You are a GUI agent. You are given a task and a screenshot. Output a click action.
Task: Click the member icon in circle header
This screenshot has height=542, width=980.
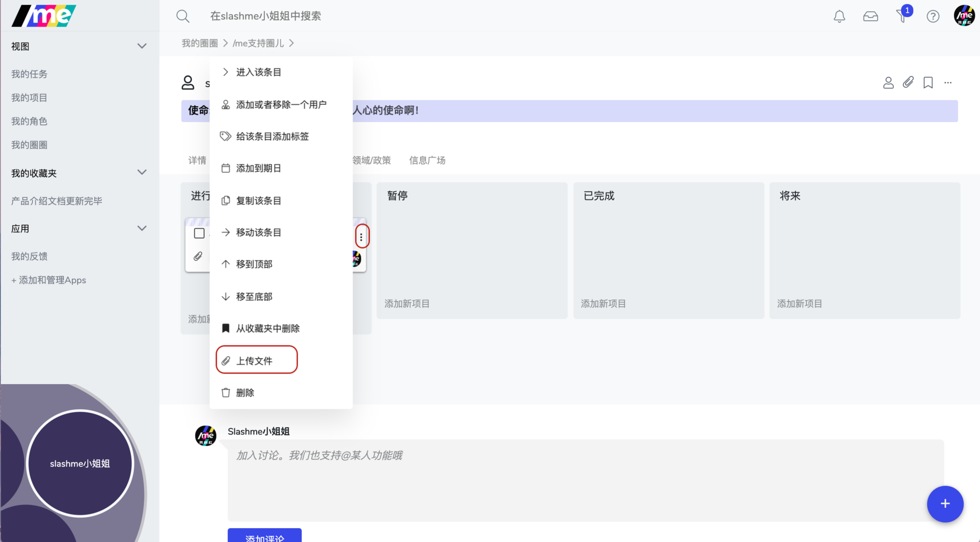point(888,82)
